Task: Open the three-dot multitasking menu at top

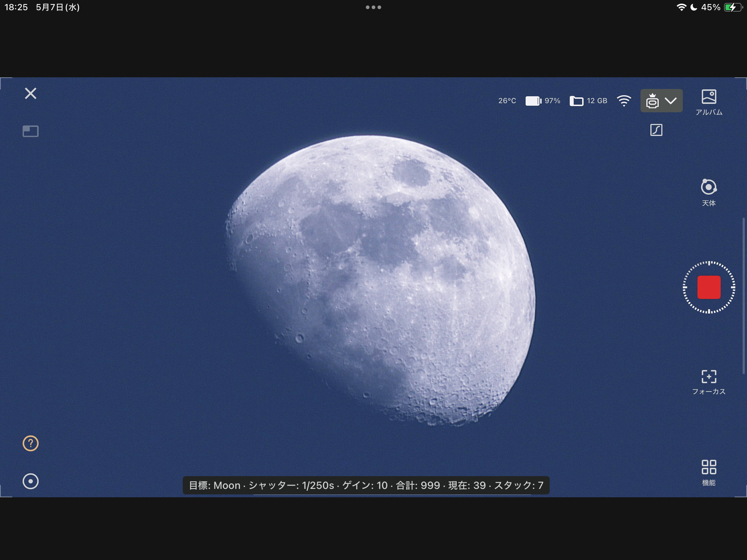Action: point(373,7)
